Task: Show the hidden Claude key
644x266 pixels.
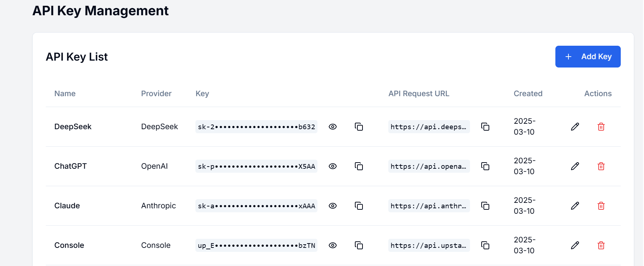Action: coord(333,206)
